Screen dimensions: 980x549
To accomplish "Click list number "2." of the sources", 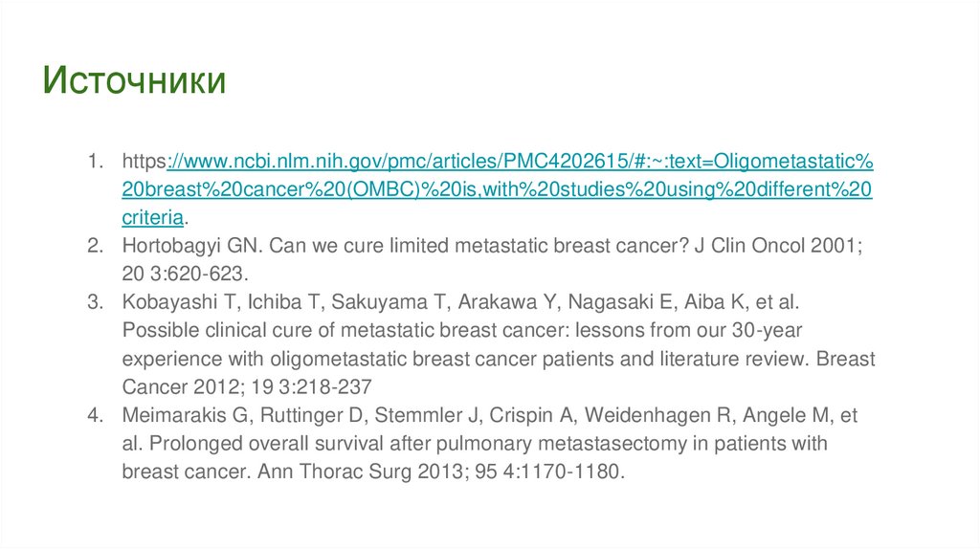I will point(95,246).
